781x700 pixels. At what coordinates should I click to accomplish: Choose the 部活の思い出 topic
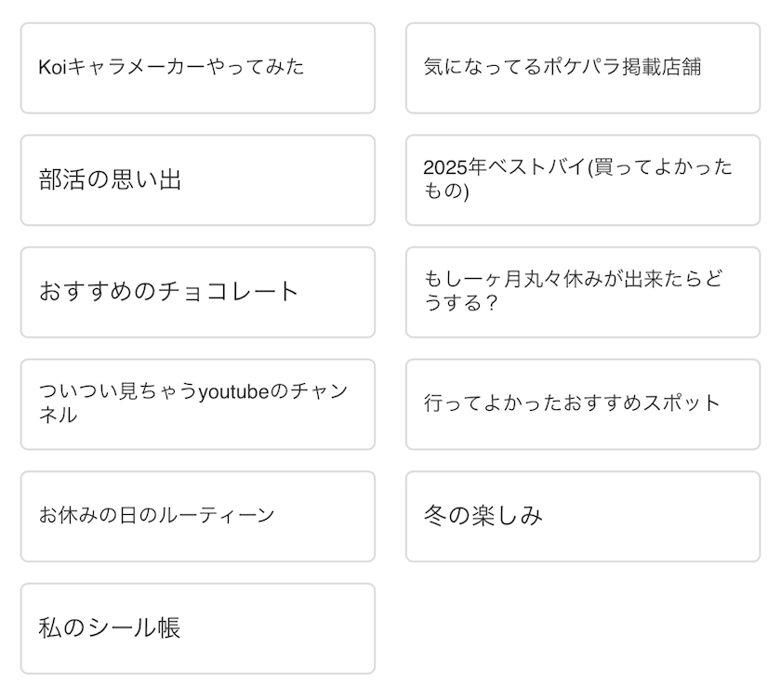pos(197,180)
